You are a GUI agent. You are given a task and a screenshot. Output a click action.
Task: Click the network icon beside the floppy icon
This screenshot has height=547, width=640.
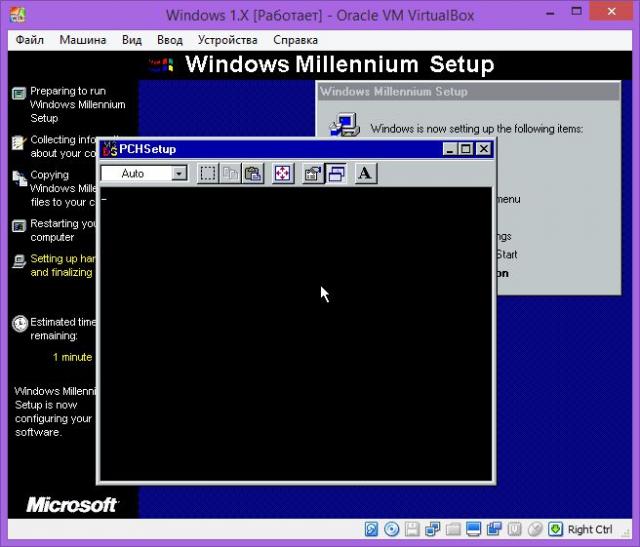[432, 529]
